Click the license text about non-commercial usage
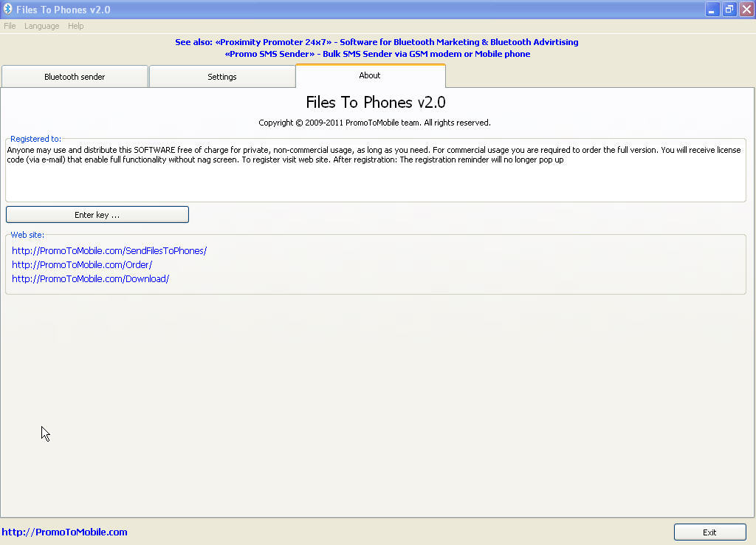The image size is (756, 545). click(x=374, y=155)
